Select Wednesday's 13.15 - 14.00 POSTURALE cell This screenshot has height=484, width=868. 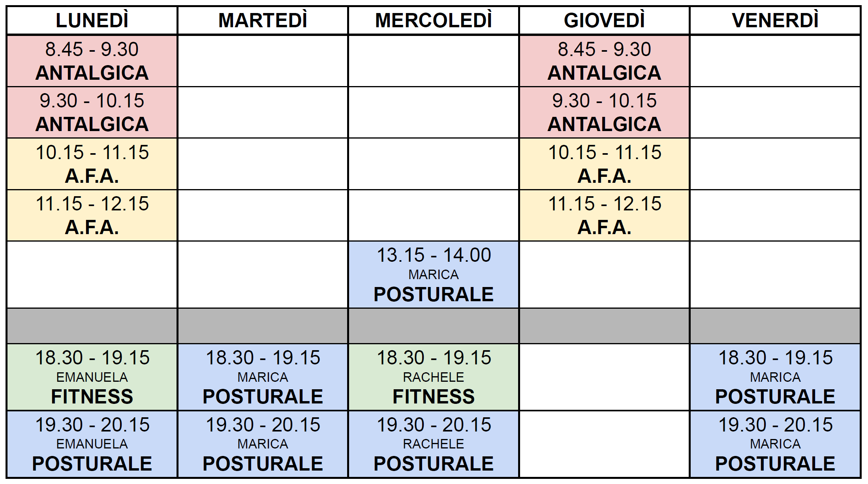coord(433,275)
